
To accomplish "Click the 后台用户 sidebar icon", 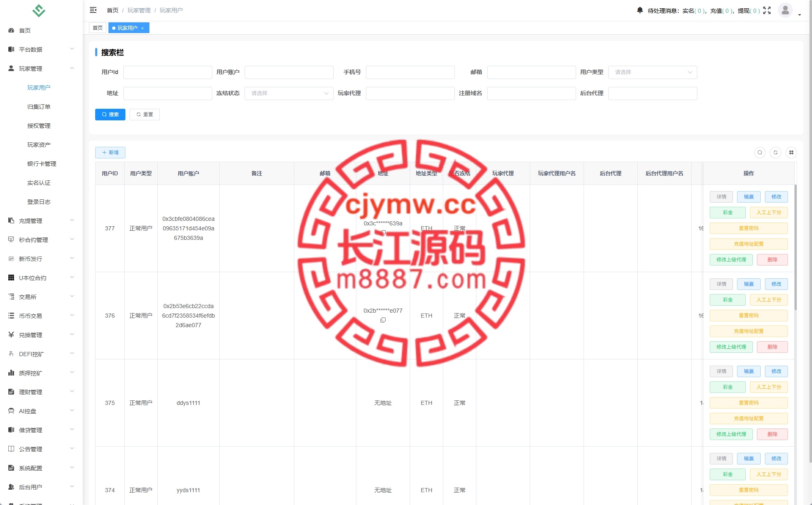I will 11,487.
